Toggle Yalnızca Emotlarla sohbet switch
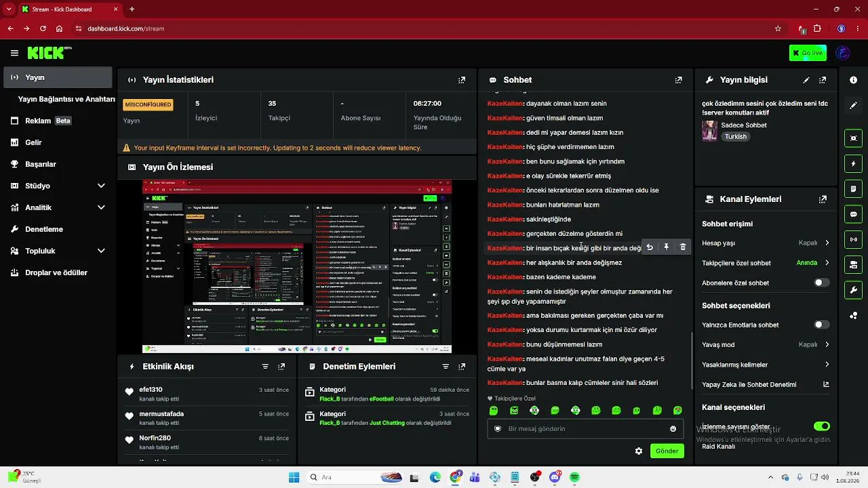This screenshot has height=488, width=868. [821, 325]
